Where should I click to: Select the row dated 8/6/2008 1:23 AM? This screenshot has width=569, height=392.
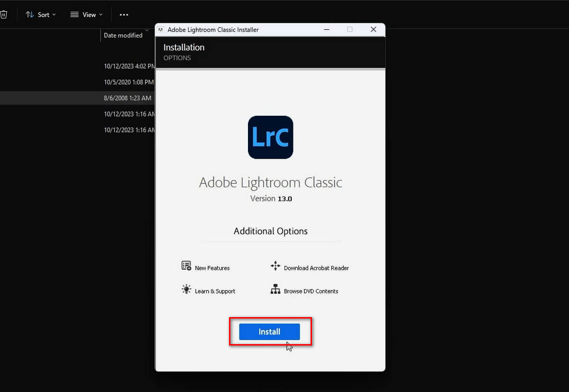tap(77, 98)
